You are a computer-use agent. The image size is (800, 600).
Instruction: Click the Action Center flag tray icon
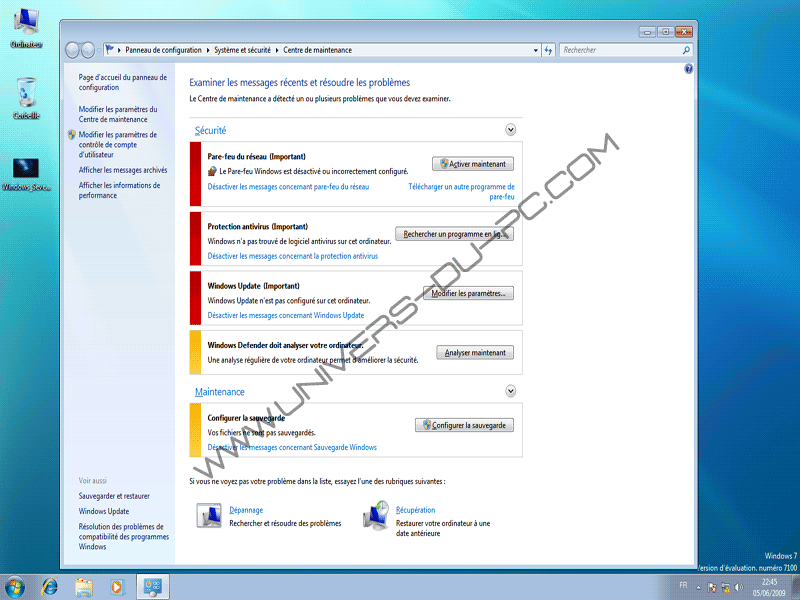pos(712,587)
